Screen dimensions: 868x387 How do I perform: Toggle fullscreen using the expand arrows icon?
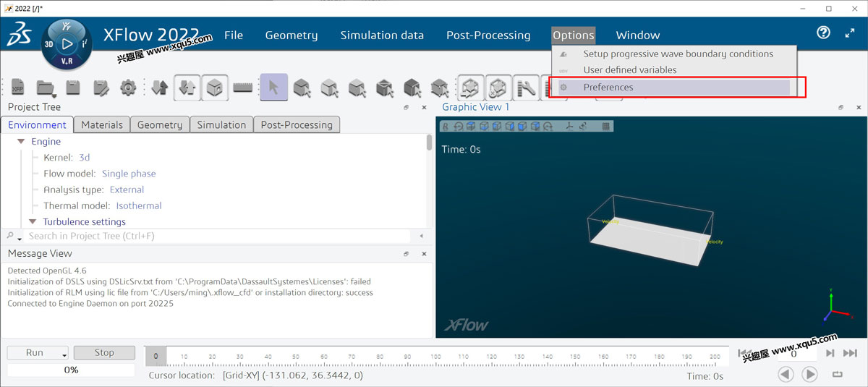coord(850,33)
